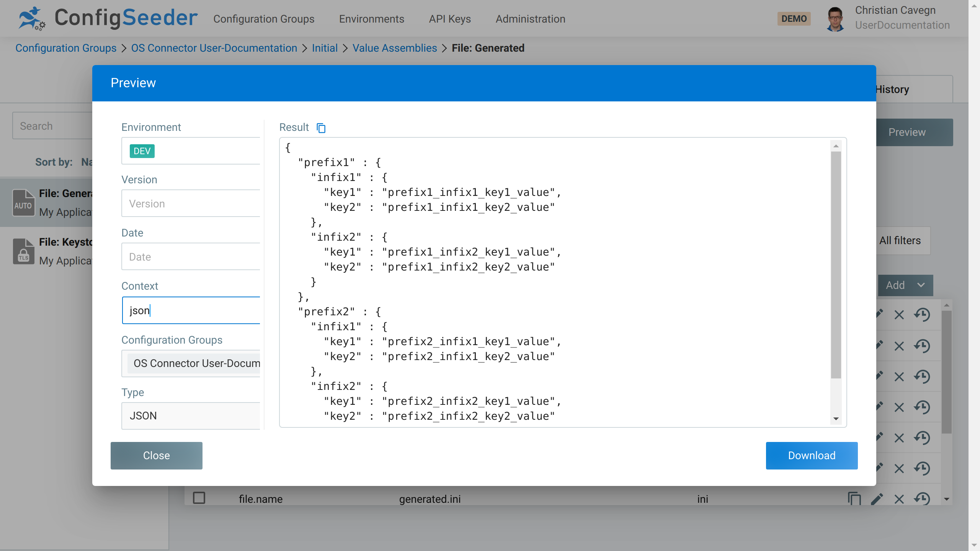Click the Context input field
The image size is (980, 551).
coord(191,310)
